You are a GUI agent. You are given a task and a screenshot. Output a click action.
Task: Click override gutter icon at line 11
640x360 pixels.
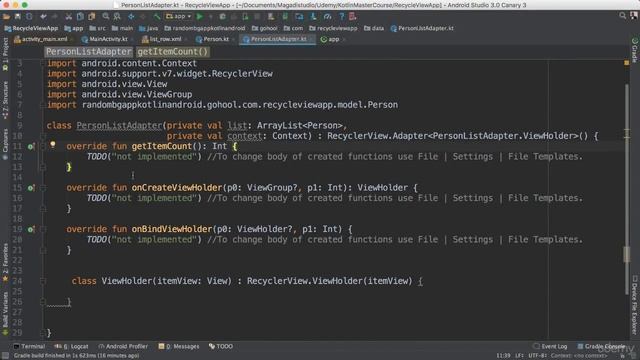[x=31, y=147]
